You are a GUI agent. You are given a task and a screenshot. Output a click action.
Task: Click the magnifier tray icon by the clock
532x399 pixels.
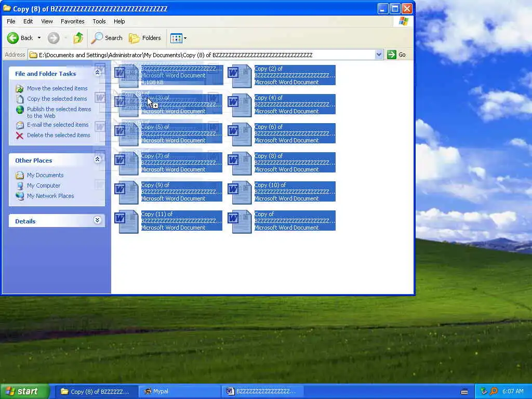[x=494, y=391]
